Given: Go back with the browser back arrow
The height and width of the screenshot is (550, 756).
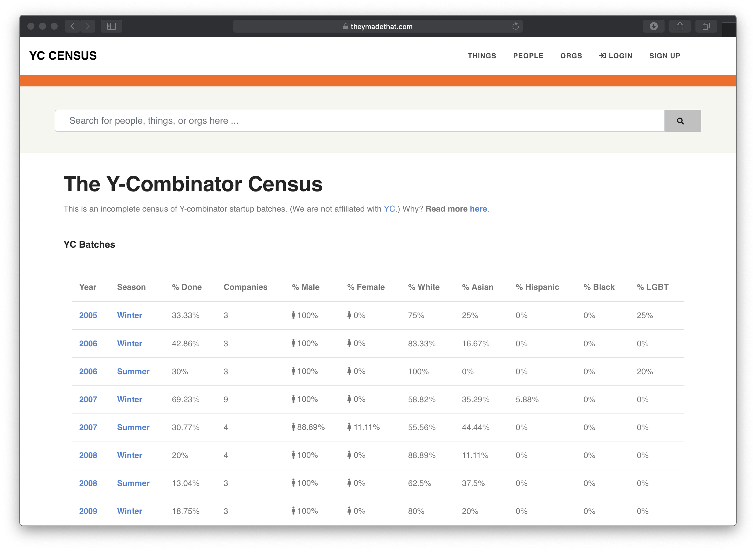Looking at the screenshot, I should tap(73, 26).
